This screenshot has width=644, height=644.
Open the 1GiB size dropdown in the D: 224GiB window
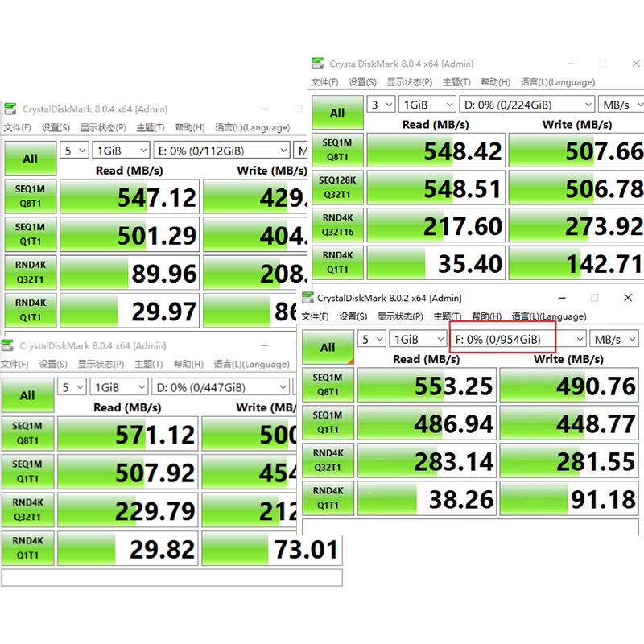pos(427,105)
